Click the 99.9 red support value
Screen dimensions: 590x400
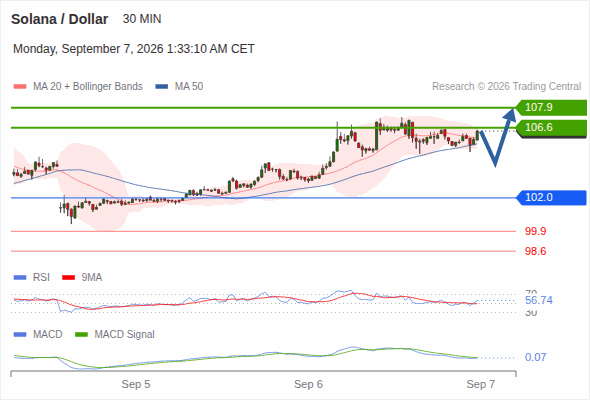535,231
